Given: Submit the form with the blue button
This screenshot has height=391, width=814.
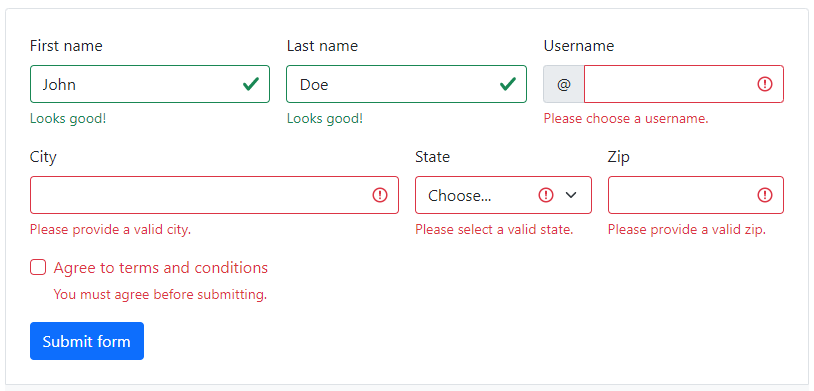Looking at the screenshot, I should point(87,341).
